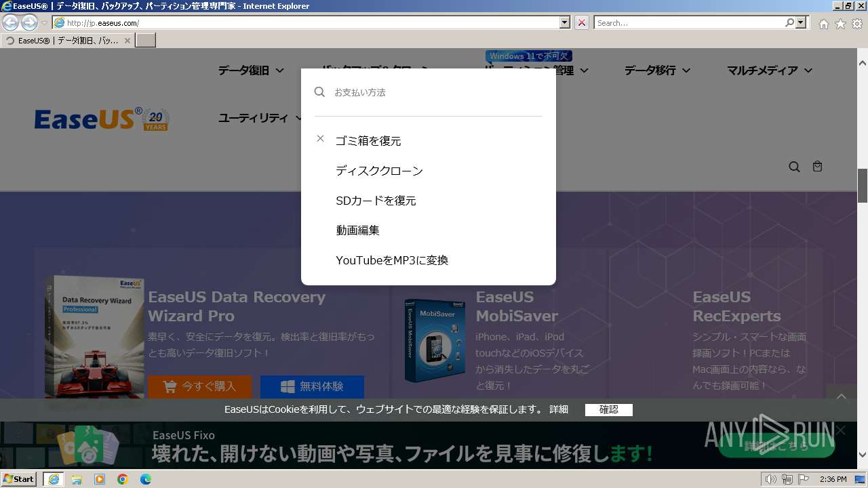868x488 pixels.
Task: Click the scrollbar up arrow
Action: (x=863, y=62)
